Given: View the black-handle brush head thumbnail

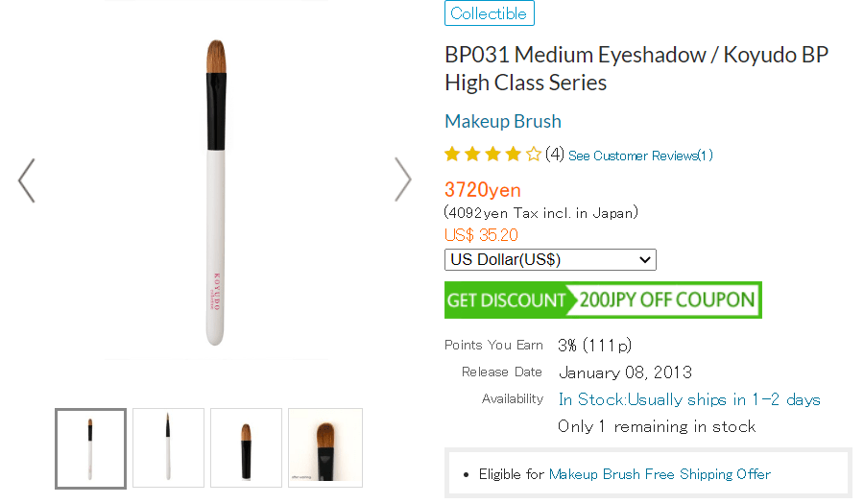Looking at the screenshot, I should point(246,448).
